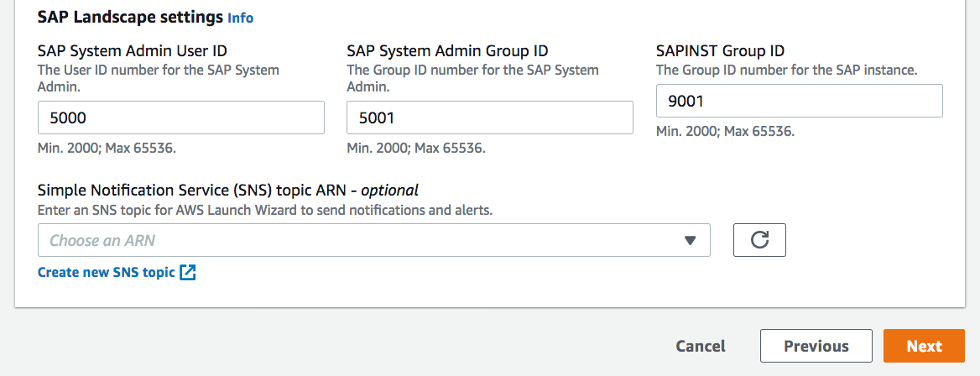Focus the SAP System Admin User ID field

point(181,117)
